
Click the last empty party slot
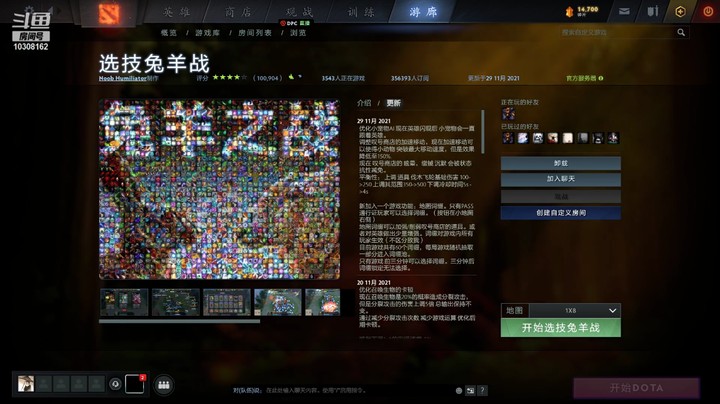pyautogui.click(x=96, y=384)
